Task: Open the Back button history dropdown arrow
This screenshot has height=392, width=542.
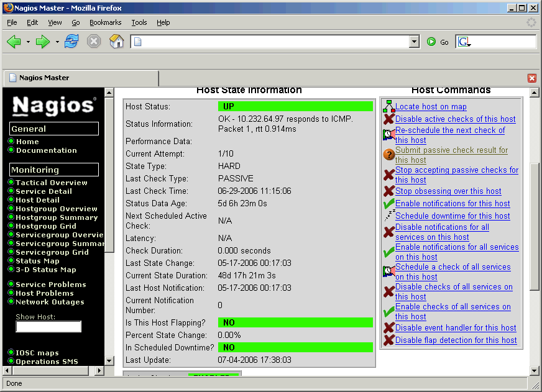Action: coord(28,42)
